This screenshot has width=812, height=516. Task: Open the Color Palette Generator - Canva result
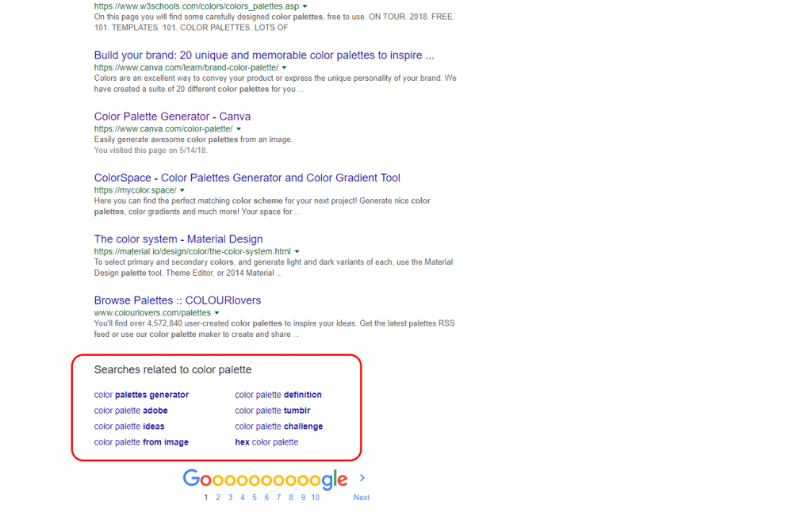[x=172, y=117]
